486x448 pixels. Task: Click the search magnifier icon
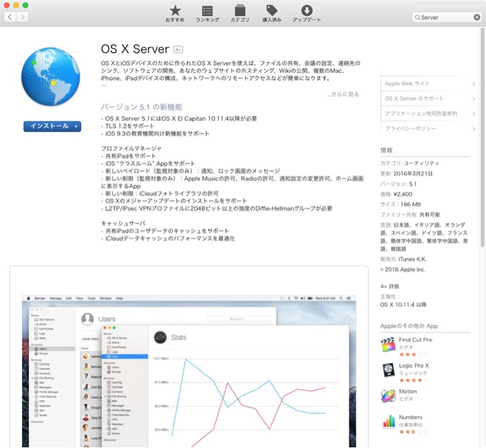click(x=417, y=17)
